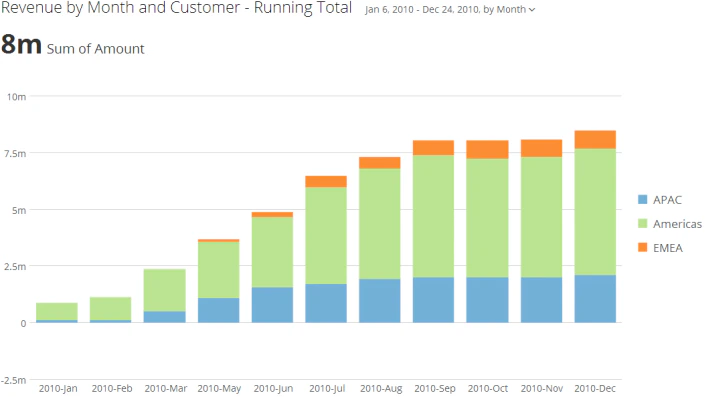
Task: Select the 2010-Aug APAC blue bar segment
Action: (x=380, y=301)
